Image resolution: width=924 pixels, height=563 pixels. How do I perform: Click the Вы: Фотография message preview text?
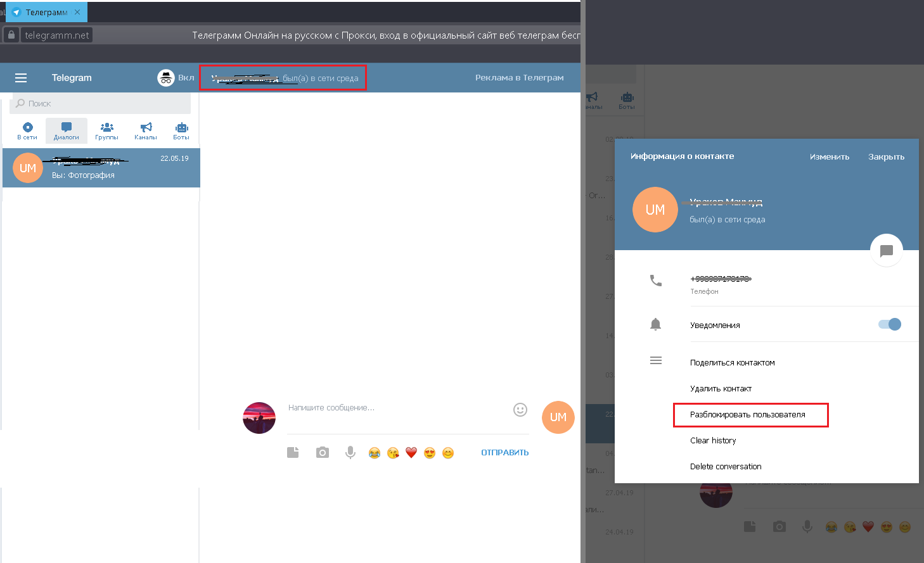[83, 175]
